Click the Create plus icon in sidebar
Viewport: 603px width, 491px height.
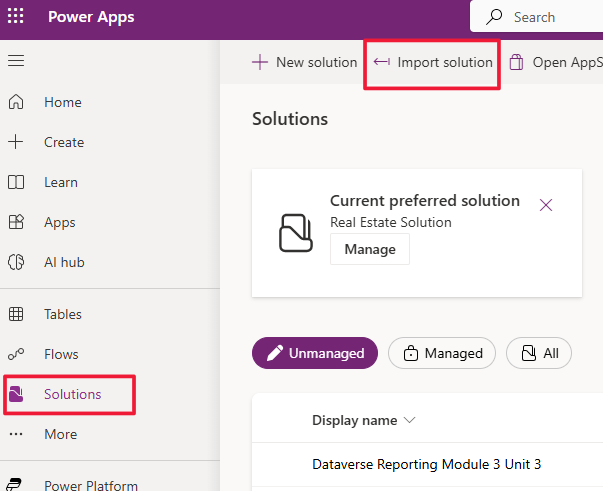point(16,142)
